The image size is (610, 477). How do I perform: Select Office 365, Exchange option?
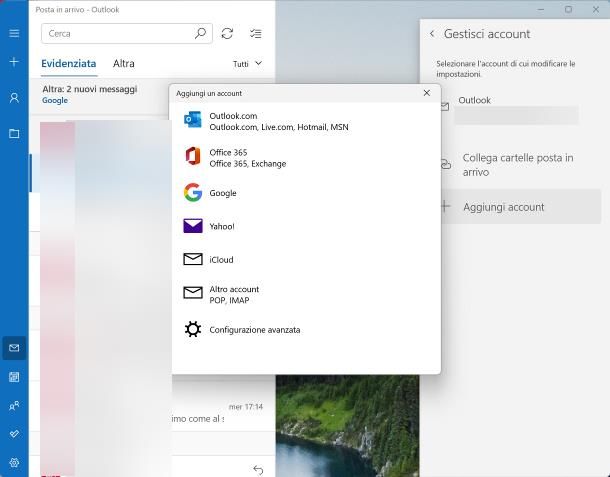coord(306,158)
